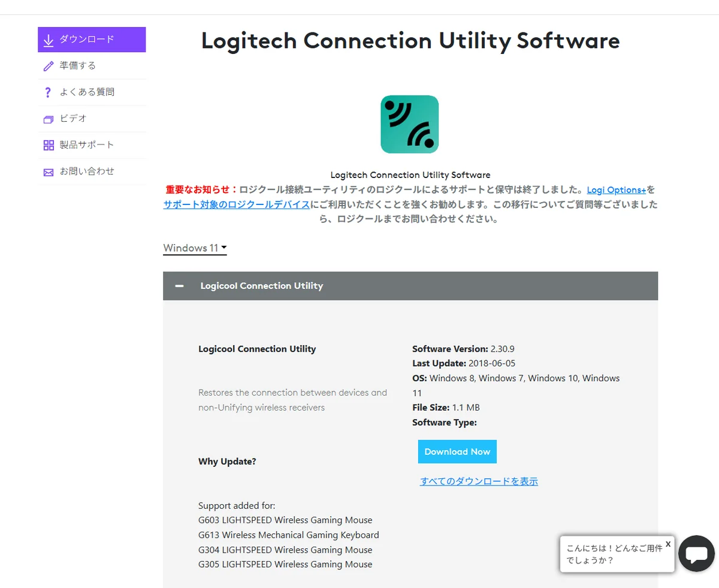Click the サポート対象のロジクールデバイス link

pyautogui.click(x=236, y=204)
